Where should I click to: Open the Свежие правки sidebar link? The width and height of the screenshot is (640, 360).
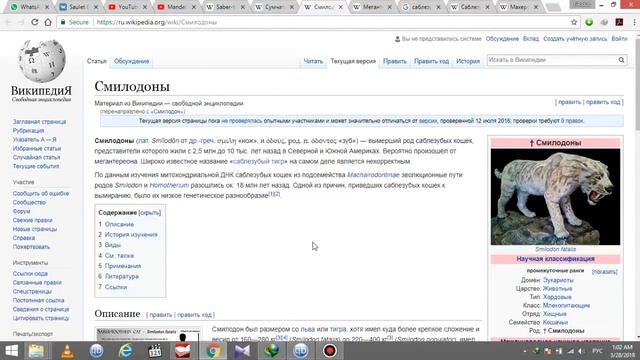32,220
